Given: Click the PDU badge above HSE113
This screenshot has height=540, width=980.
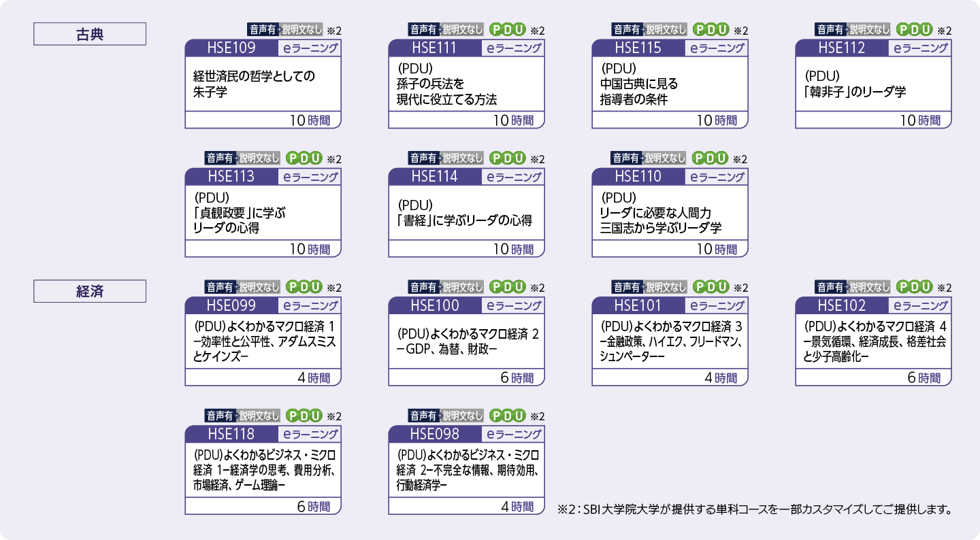Looking at the screenshot, I should pos(304,158).
